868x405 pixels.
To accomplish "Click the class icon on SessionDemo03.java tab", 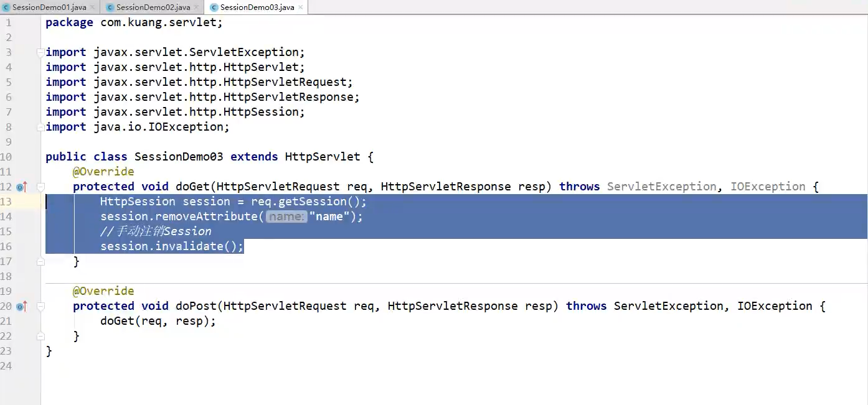I will click(x=214, y=7).
